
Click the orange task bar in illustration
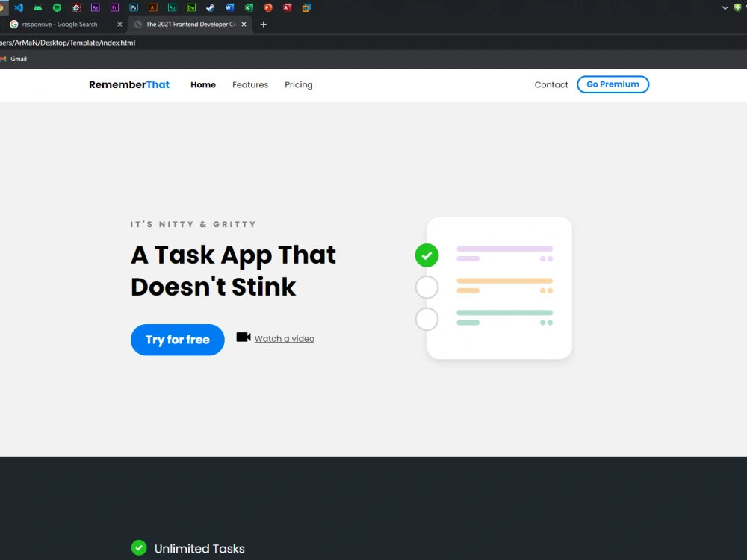point(504,281)
